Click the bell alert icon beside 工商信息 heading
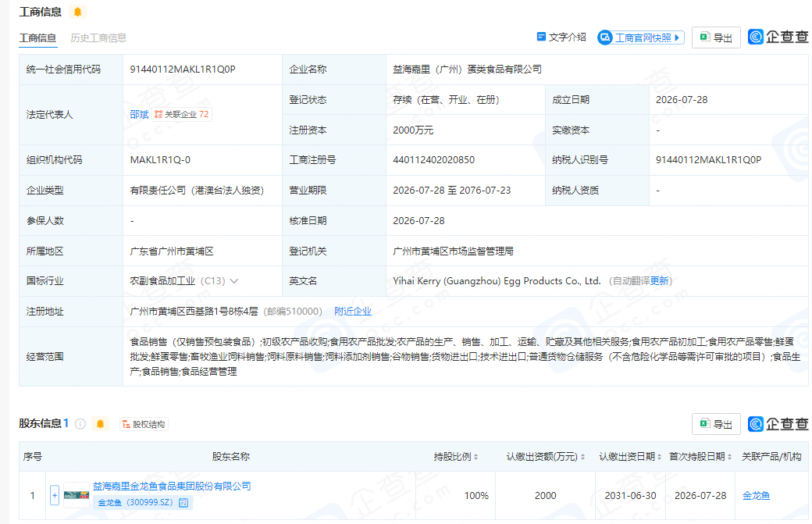Viewport: 812px width, 524px height. pyautogui.click(x=77, y=12)
